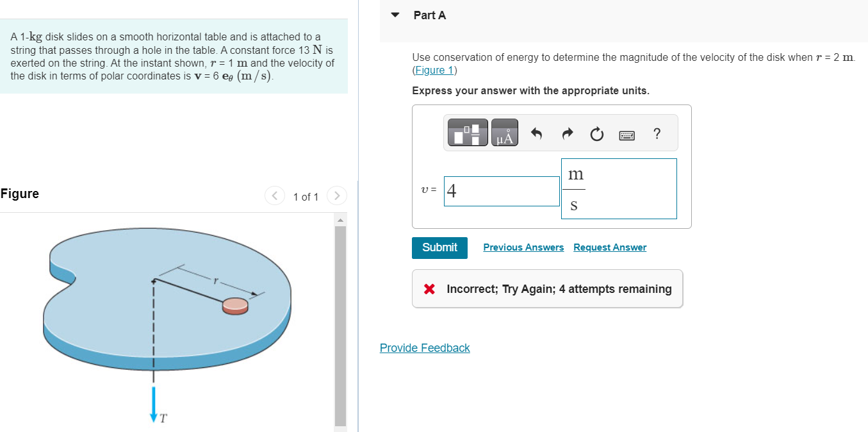Open Provide Feedback
The height and width of the screenshot is (432, 868).
pos(425,347)
